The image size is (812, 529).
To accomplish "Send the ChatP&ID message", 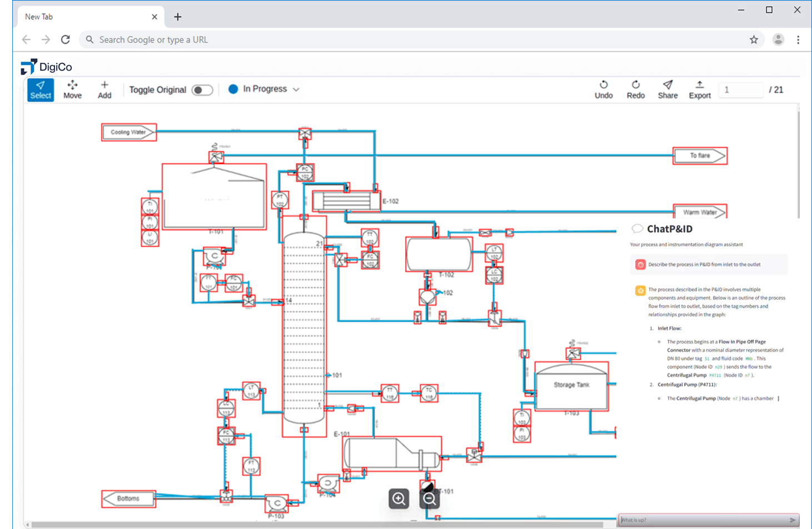I will coord(793,520).
